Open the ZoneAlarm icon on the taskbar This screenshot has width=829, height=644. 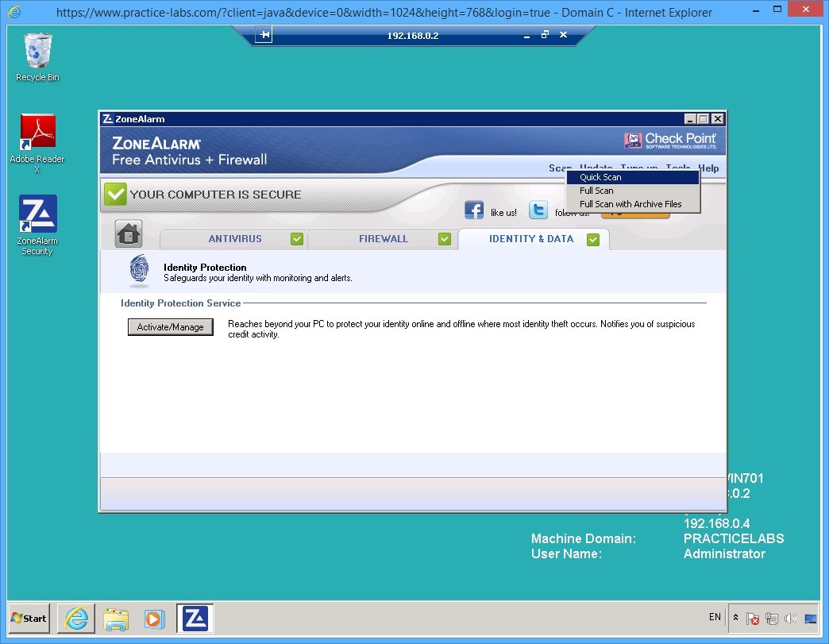[195, 618]
